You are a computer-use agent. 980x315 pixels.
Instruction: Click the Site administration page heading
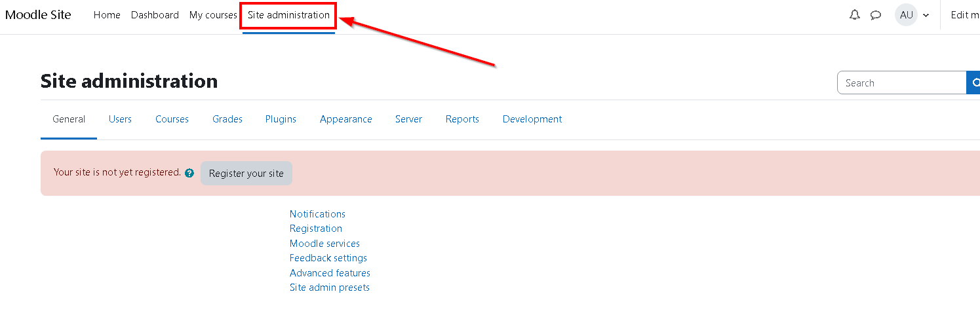click(129, 81)
